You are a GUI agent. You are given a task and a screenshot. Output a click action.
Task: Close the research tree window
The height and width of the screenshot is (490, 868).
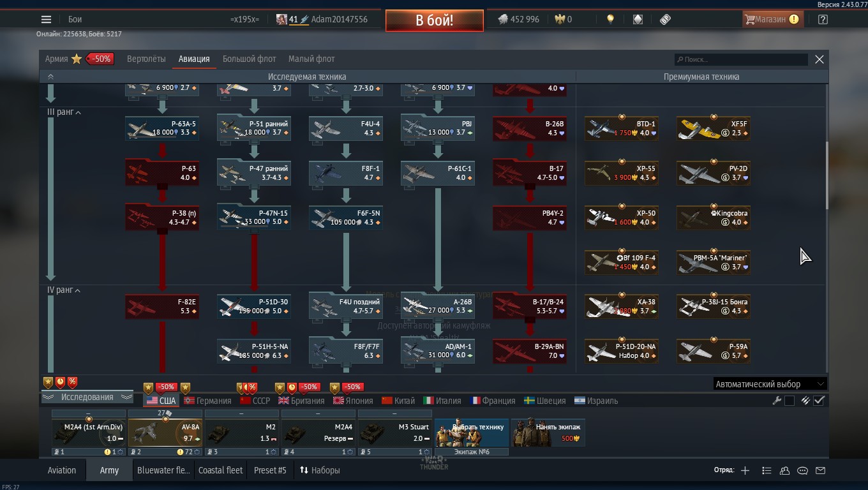pyautogui.click(x=819, y=59)
